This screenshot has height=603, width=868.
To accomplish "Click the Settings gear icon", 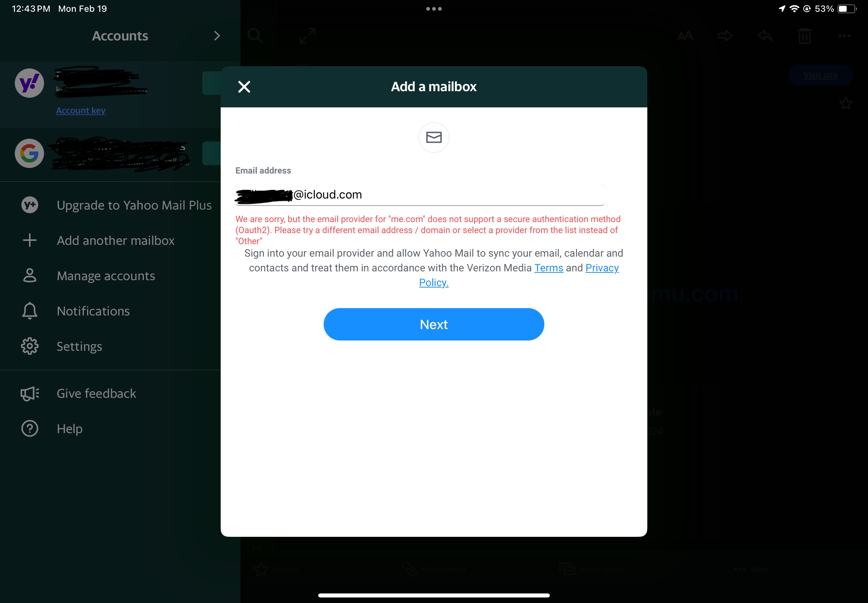I will pos(29,345).
